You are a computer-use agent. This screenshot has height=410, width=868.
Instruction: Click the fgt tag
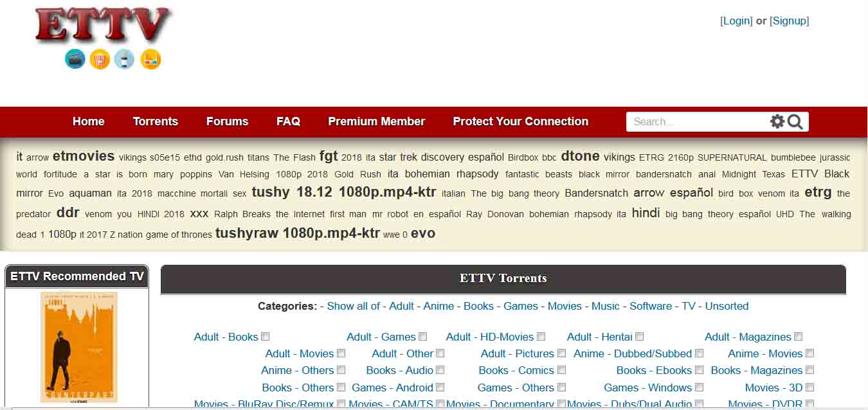(x=329, y=156)
